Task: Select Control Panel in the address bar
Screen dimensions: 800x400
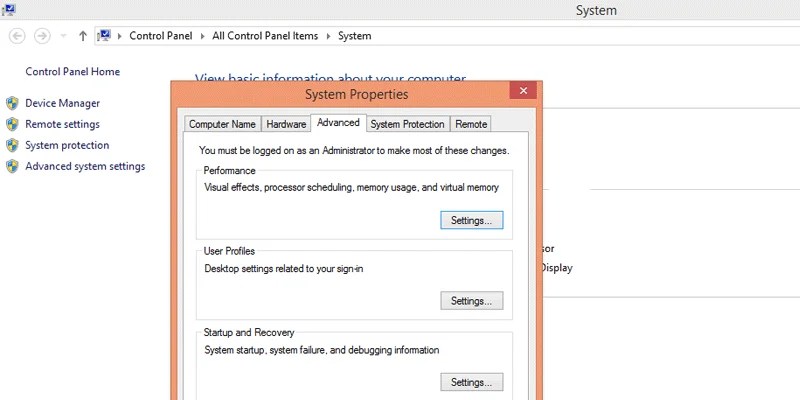Action: click(161, 36)
